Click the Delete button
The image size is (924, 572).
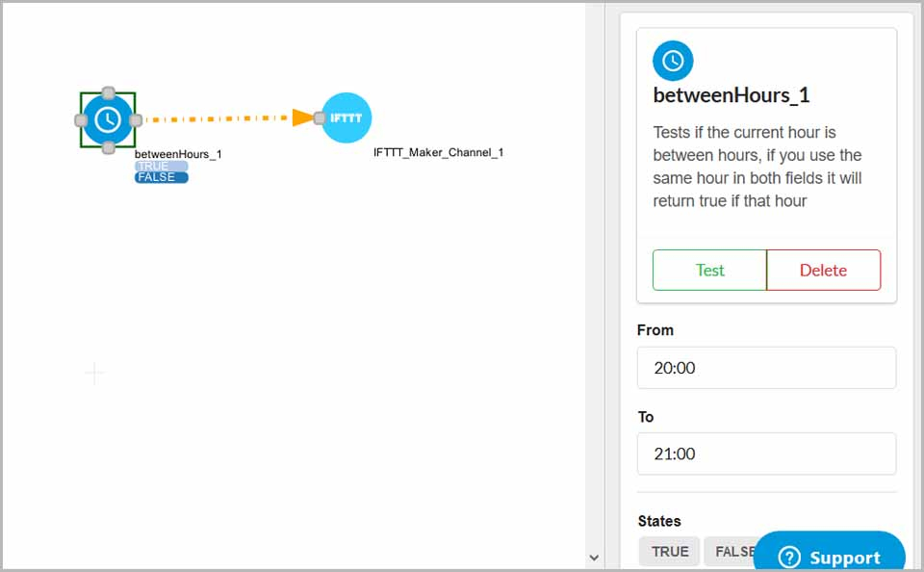[824, 270]
